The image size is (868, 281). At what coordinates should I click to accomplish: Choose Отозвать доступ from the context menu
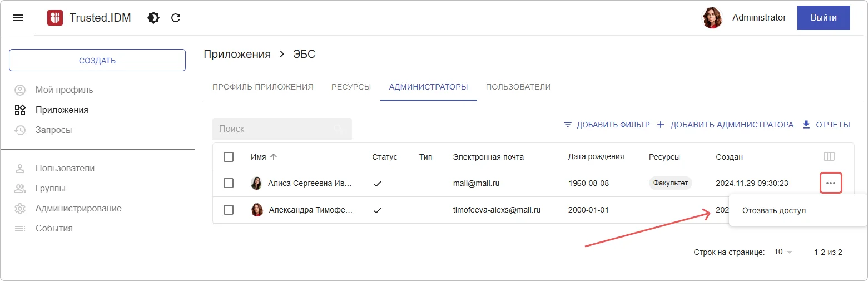tap(773, 210)
